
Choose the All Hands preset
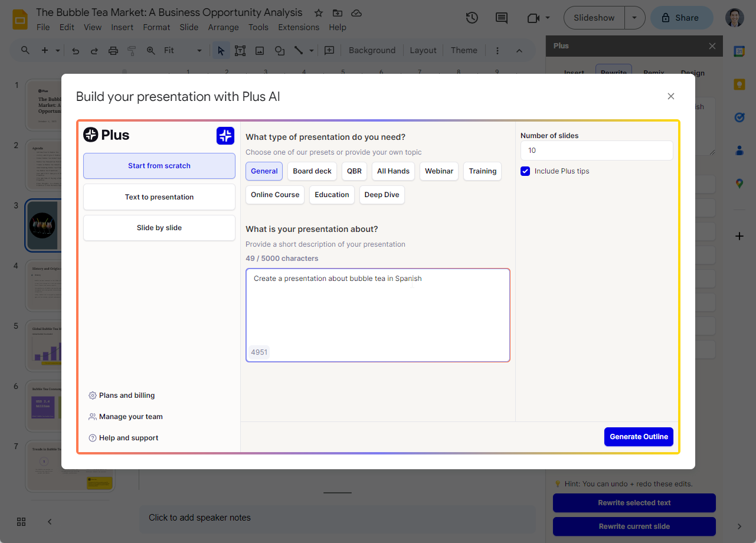click(x=393, y=171)
